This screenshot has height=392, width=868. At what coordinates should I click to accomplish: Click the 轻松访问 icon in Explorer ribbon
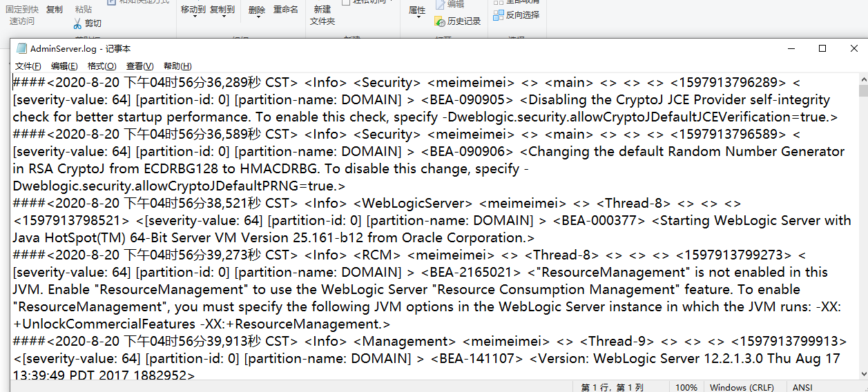(x=346, y=2)
